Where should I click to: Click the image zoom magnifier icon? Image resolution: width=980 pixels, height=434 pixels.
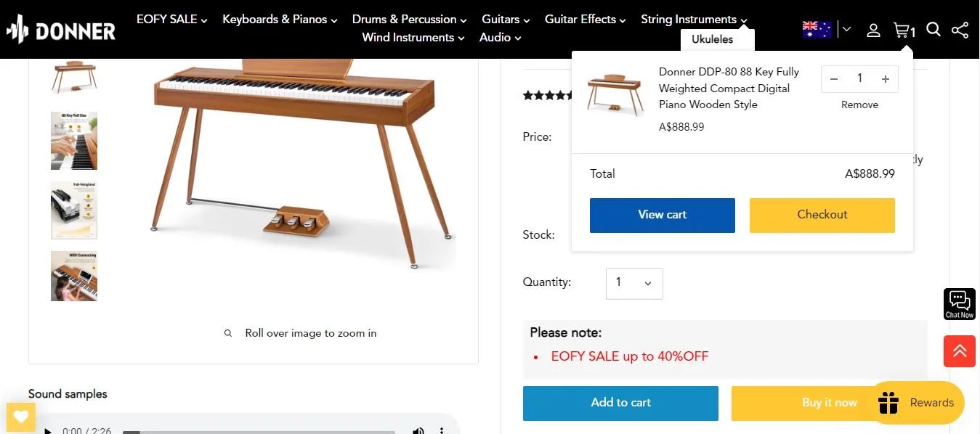227,332
